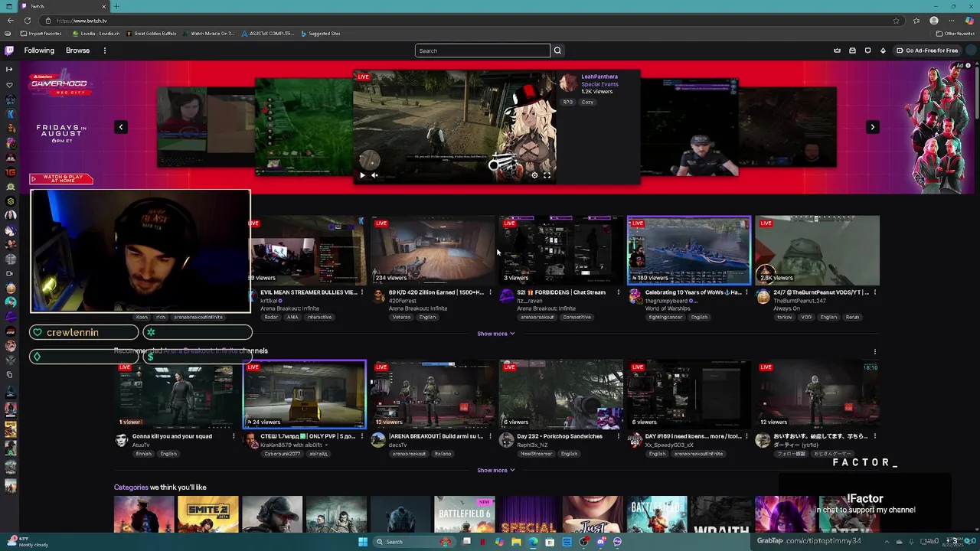Open options for FORBIDDENS Chat Stream card

point(619,292)
